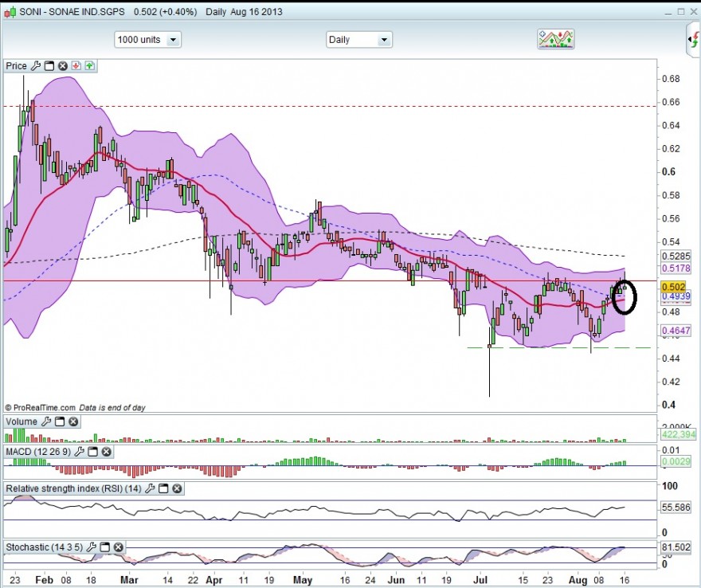This screenshot has width=701, height=588.
Task: Click the SONI - SONAE IND.SGPS title
Action: pyautogui.click(x=72, y=12)
